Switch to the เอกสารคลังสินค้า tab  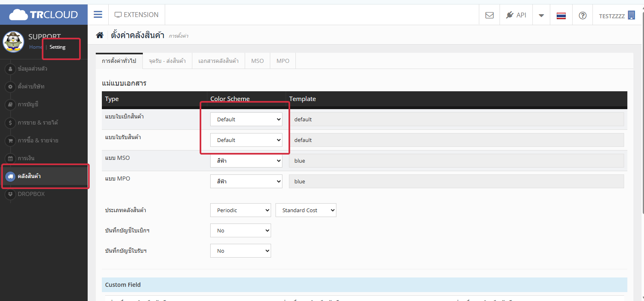(x=218, y=61)
